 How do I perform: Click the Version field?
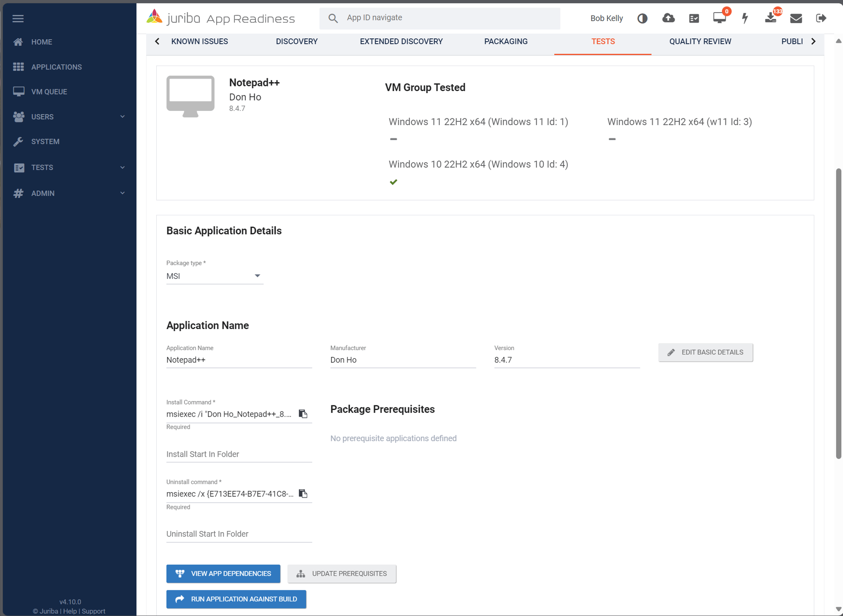click(567, 360)
